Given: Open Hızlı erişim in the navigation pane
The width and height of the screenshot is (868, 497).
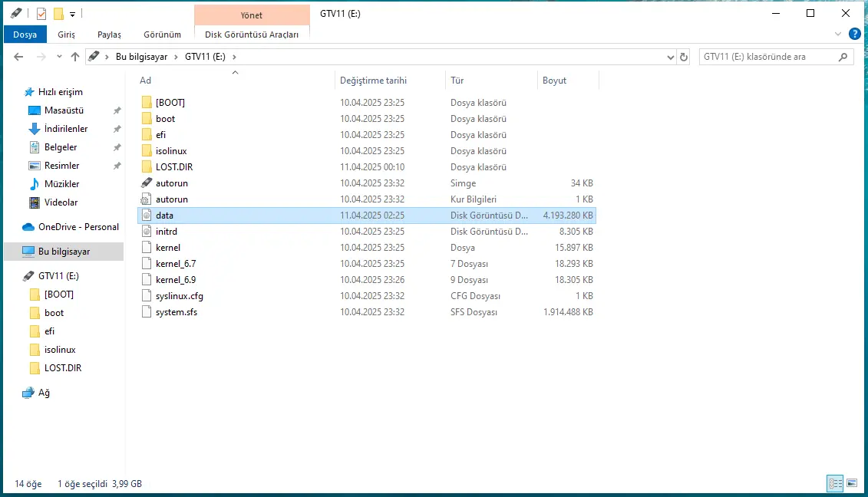Looking at the screenshot, I should (60, 92).
